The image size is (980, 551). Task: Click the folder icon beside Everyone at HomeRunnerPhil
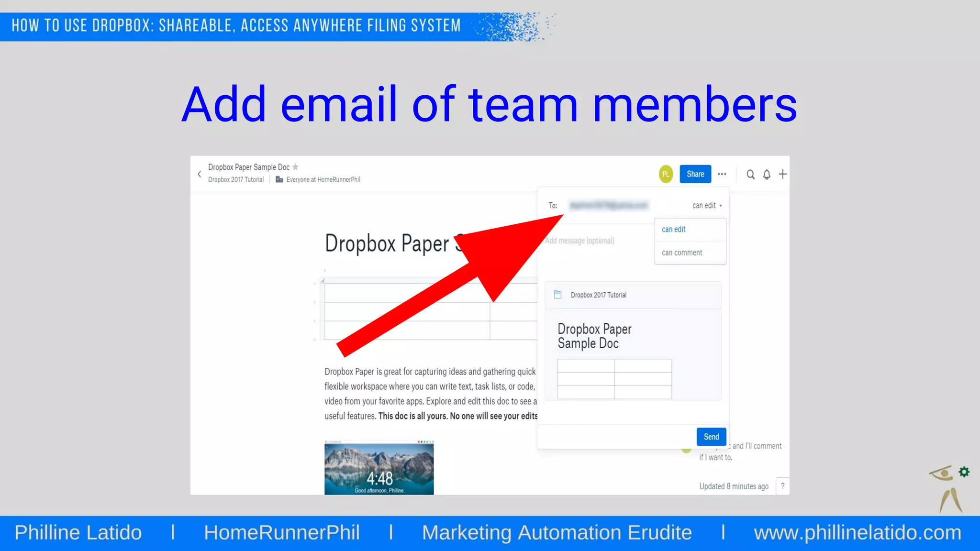click(x=279, y=179)
